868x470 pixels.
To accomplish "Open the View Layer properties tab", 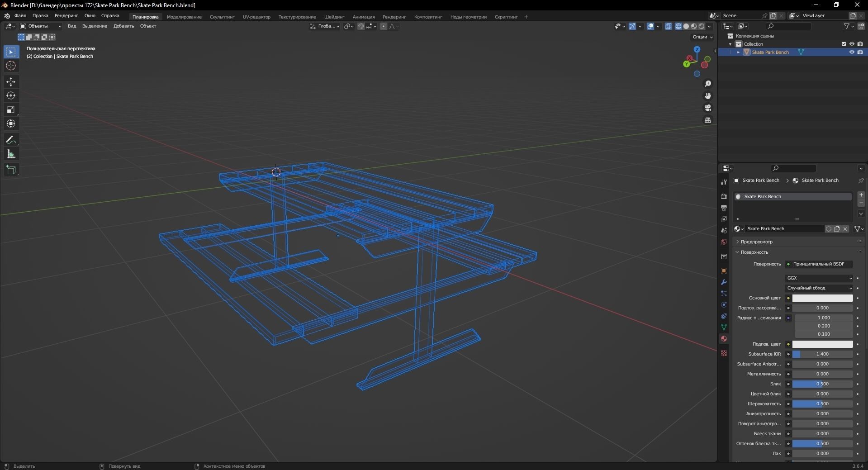I will pyautogui.click(x=724, y=219).
